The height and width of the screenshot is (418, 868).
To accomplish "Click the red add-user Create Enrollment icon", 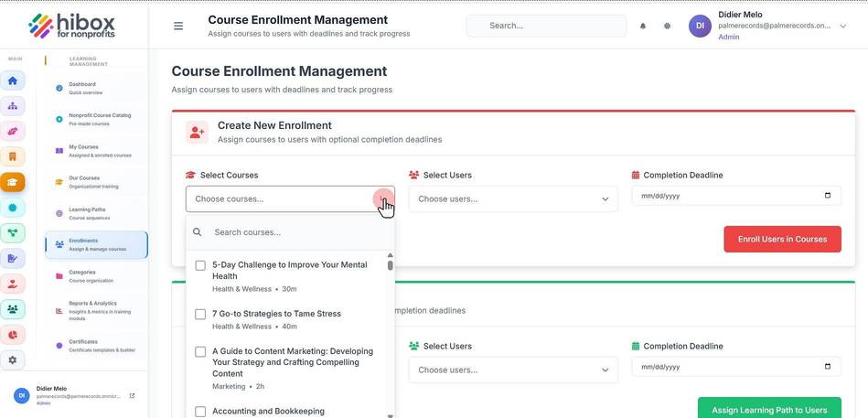I will (x=197, y=133).
